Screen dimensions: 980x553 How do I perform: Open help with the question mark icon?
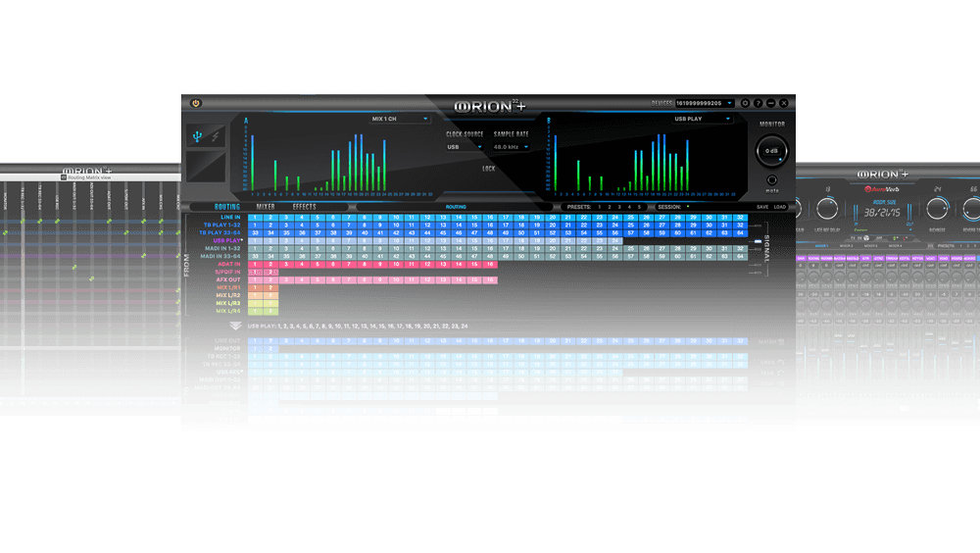[x=758, y=103]
